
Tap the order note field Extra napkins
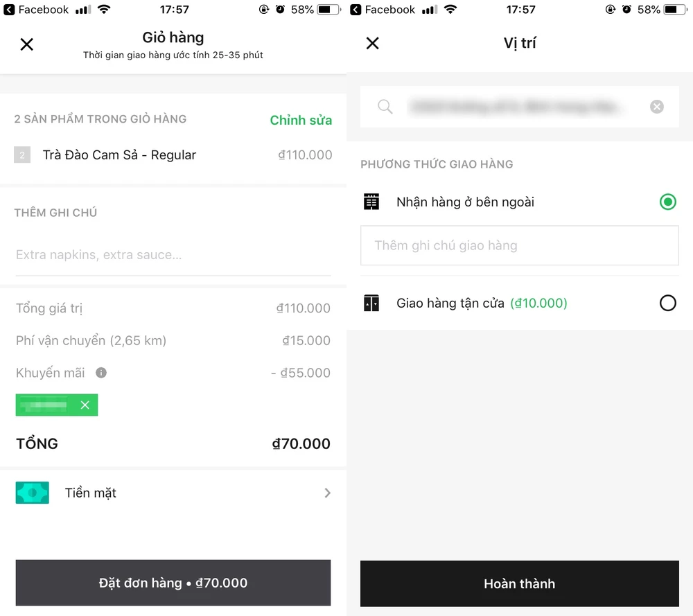(173, 255)
